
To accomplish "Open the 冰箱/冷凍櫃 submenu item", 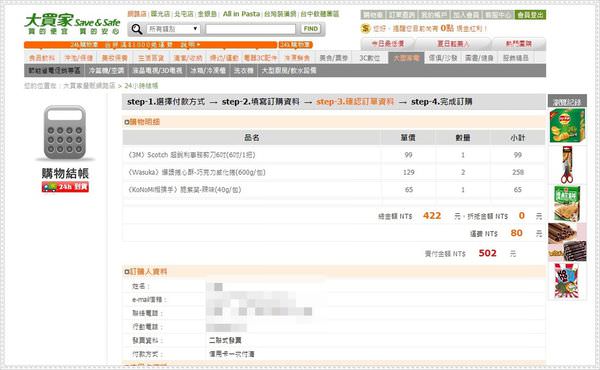I will (208, 70).
